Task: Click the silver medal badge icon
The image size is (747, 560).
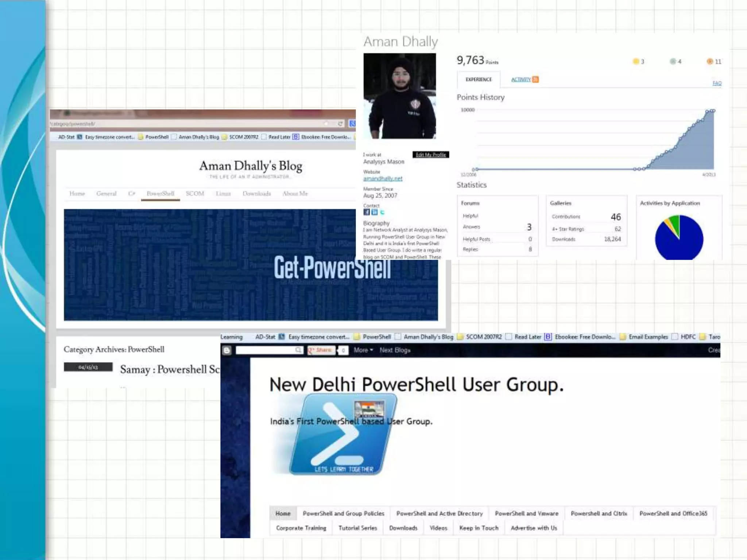Action: [673, 61]
